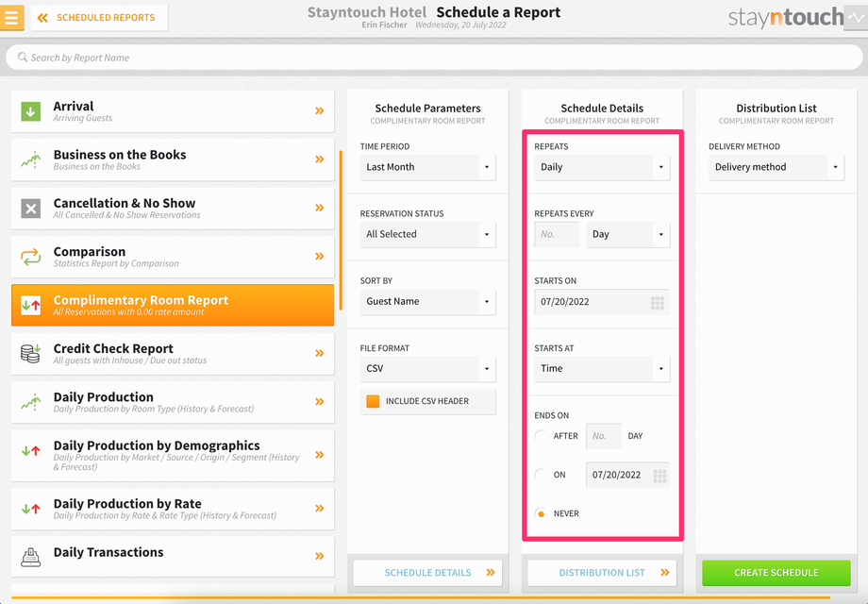The image size is (868, 604).
Task: Open the Repeats Daily dropdown
Action: coord(602,167)
